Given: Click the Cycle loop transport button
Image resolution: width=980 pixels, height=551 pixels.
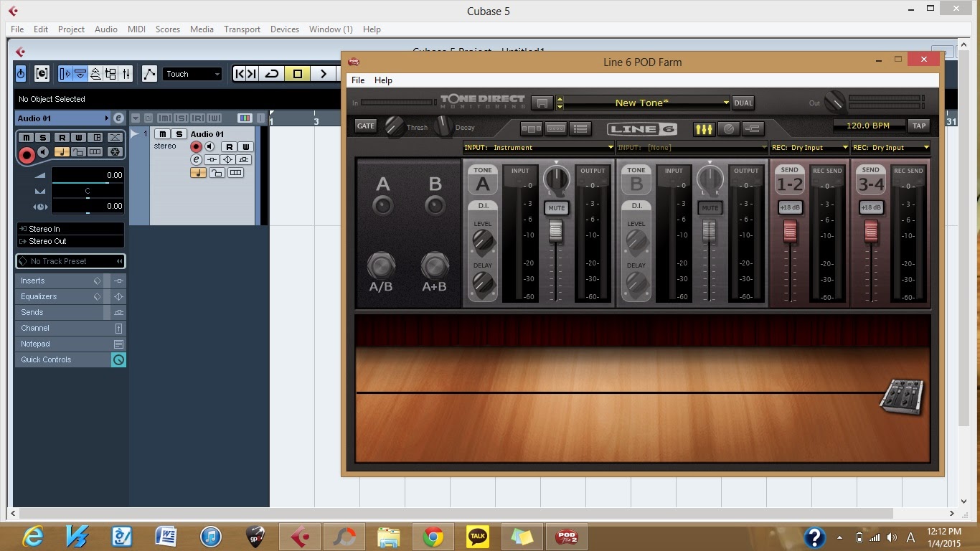Looking at the screenshot, I should pos(272,73).
